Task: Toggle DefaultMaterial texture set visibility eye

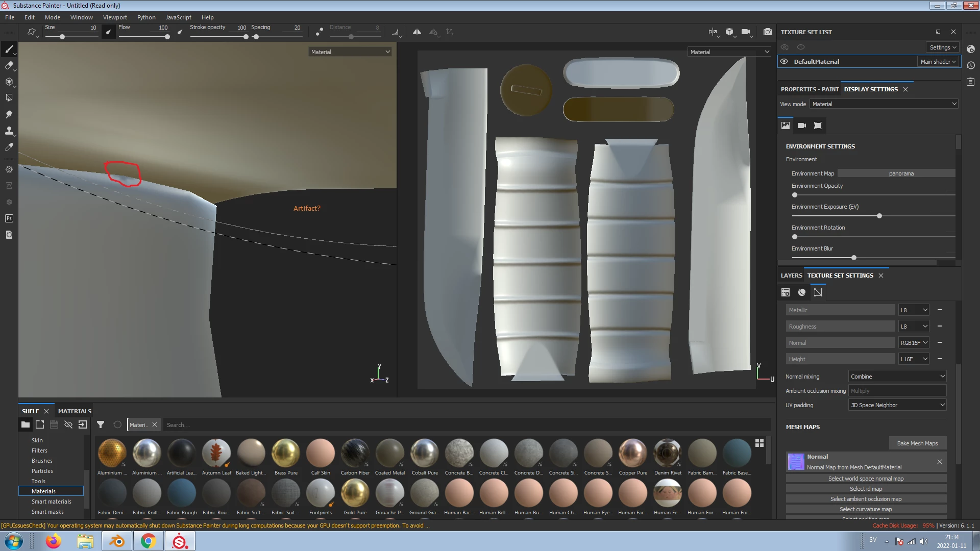Action: pyautogui.click(x=784, y=61)
